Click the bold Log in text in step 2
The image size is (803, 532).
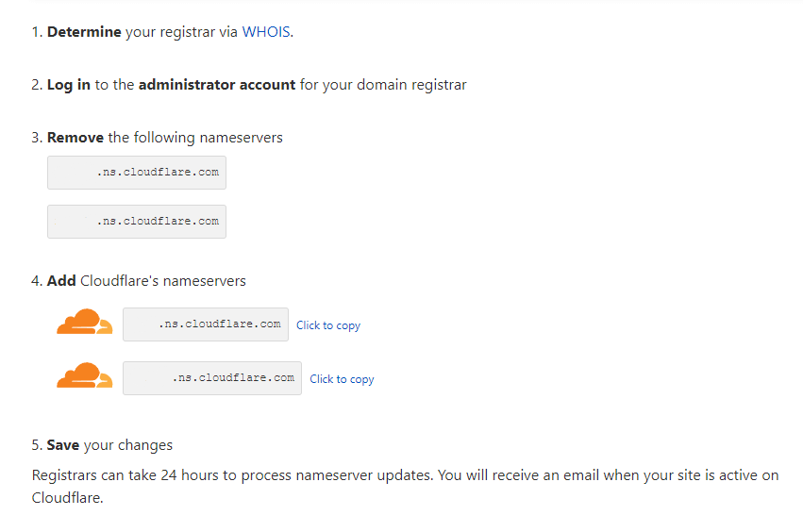pos(69,85)
